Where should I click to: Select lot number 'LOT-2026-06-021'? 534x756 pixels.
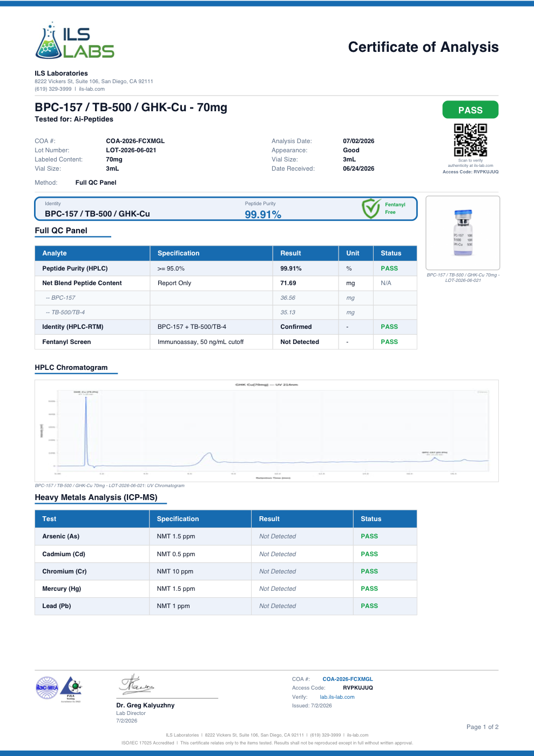pyautogui.click(x=131, y=150)
